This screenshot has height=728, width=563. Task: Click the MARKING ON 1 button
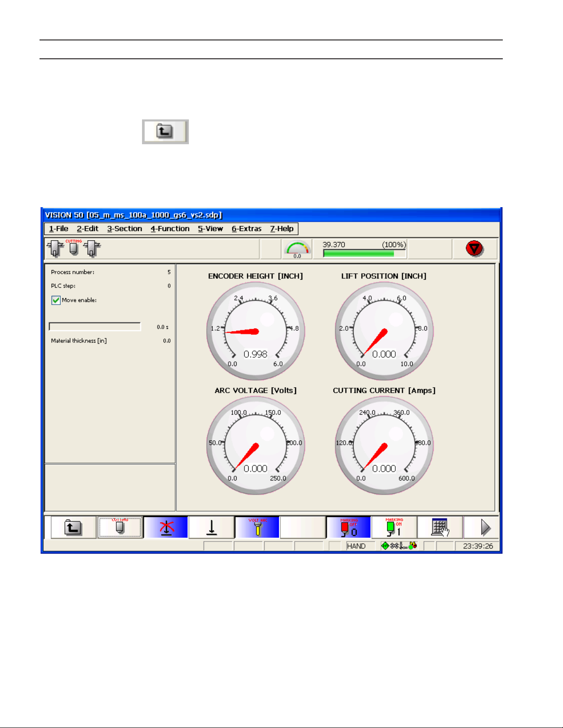click(394, 527)
